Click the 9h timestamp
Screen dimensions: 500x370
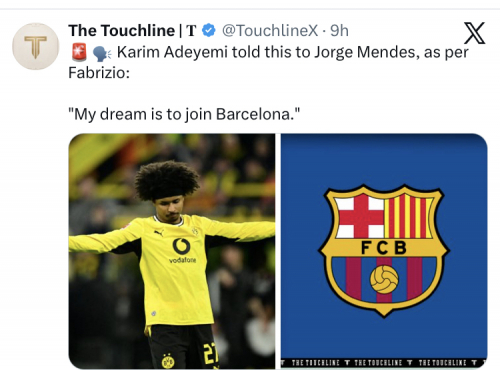(339, 31)
